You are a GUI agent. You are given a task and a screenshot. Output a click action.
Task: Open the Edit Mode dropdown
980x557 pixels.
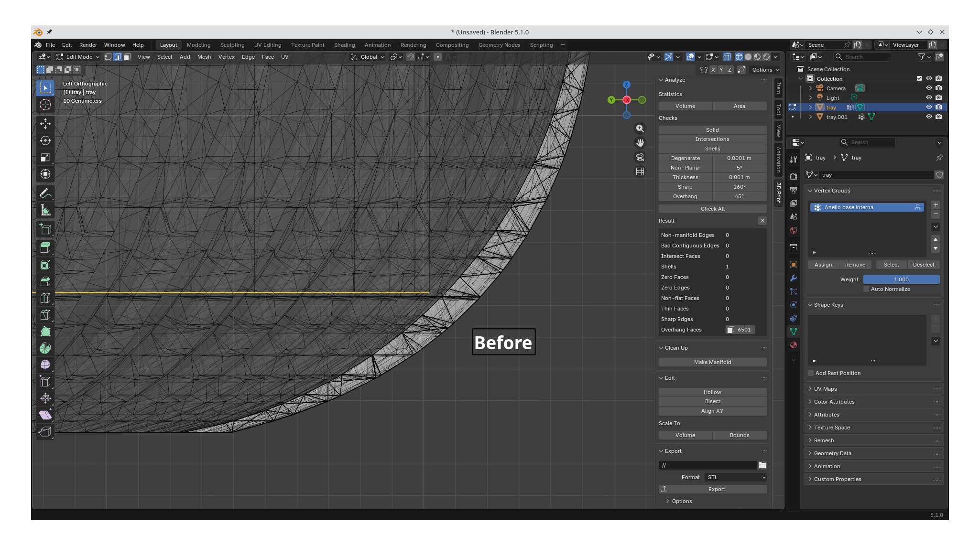78,57
